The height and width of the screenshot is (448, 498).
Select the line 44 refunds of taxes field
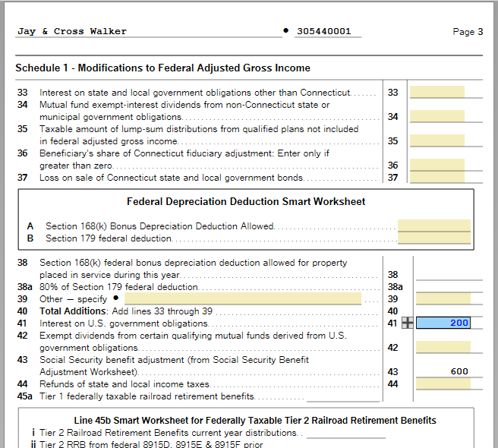tap(443, 383)
